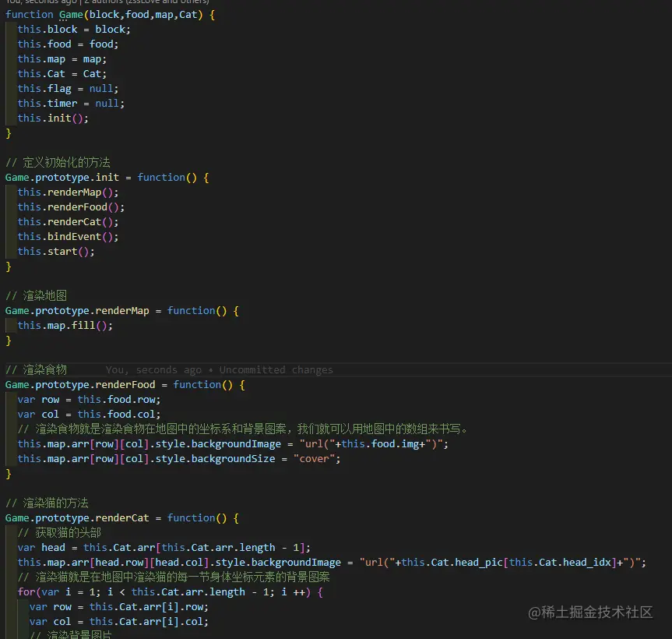Viewport: 672px width, 639px height.
Task: Select the 'cover' string literal
Action: [315, 458]
